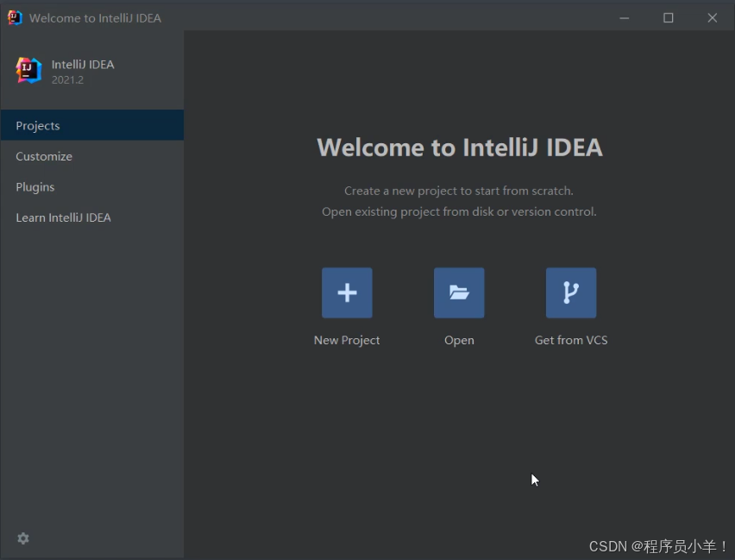Close the Welcome to IntelliJ IDEA window
Screen dimensions: 735x560
coord(712,18)
